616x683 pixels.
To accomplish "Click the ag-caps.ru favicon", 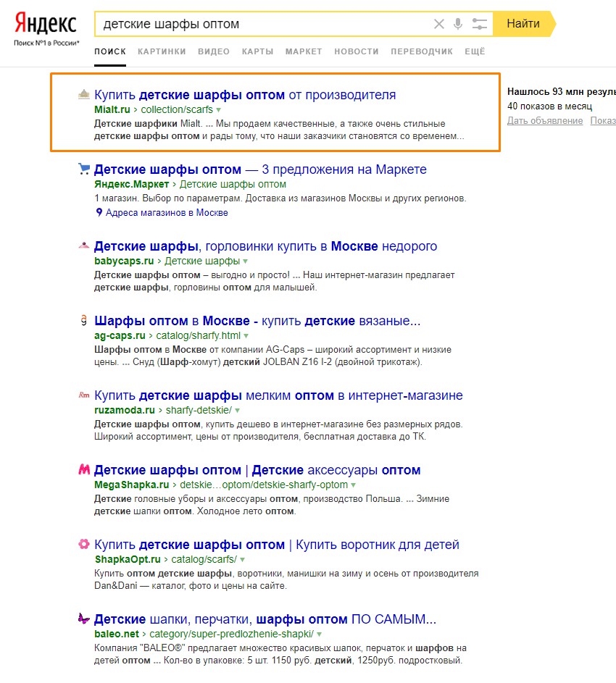I will pos(83,321).
